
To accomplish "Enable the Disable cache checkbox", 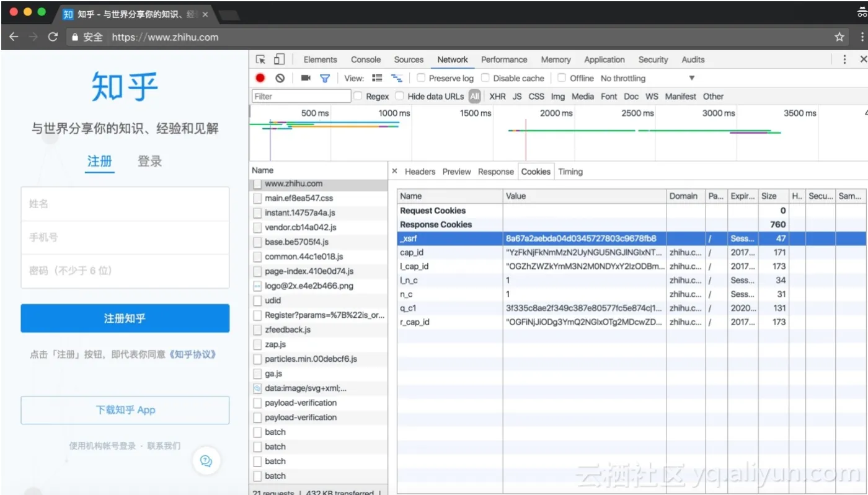I will (x=485, y=78).
